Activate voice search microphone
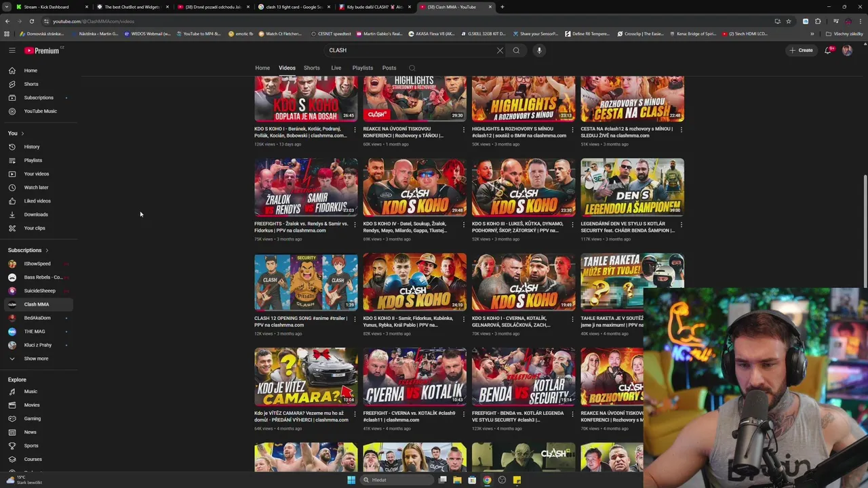Image resolution: width=868 pixels, height=488 pixels. (539, 50)
